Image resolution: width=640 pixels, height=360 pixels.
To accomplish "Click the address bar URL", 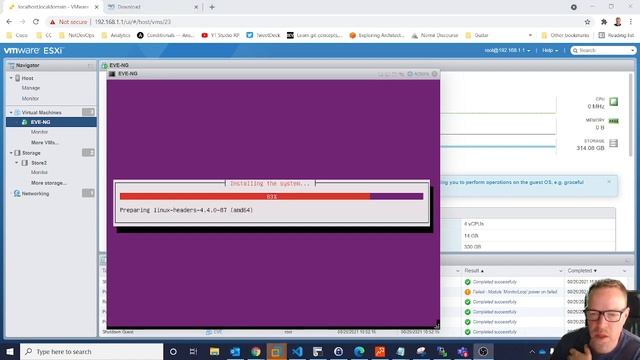I will point(133,22).
